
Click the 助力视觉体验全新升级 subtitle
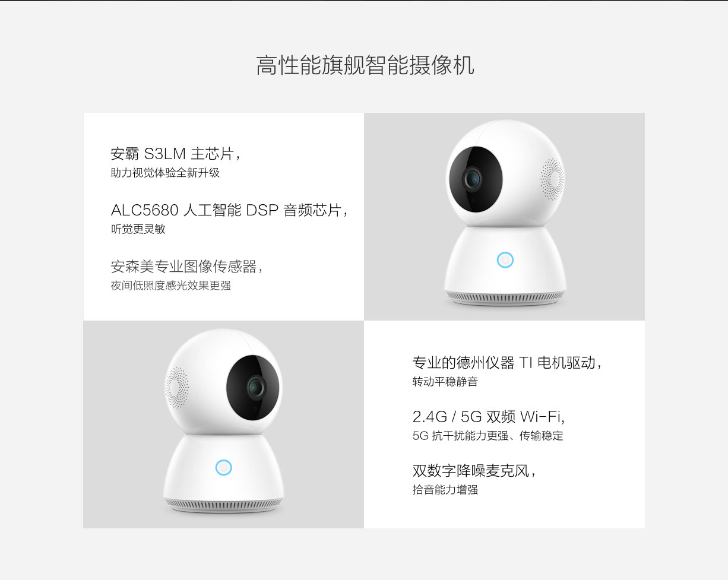coord(165,173)
